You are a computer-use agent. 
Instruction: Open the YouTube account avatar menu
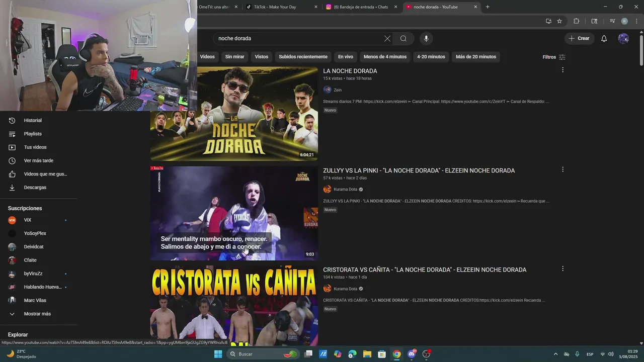pyautogui.click(x=623, y=39)
